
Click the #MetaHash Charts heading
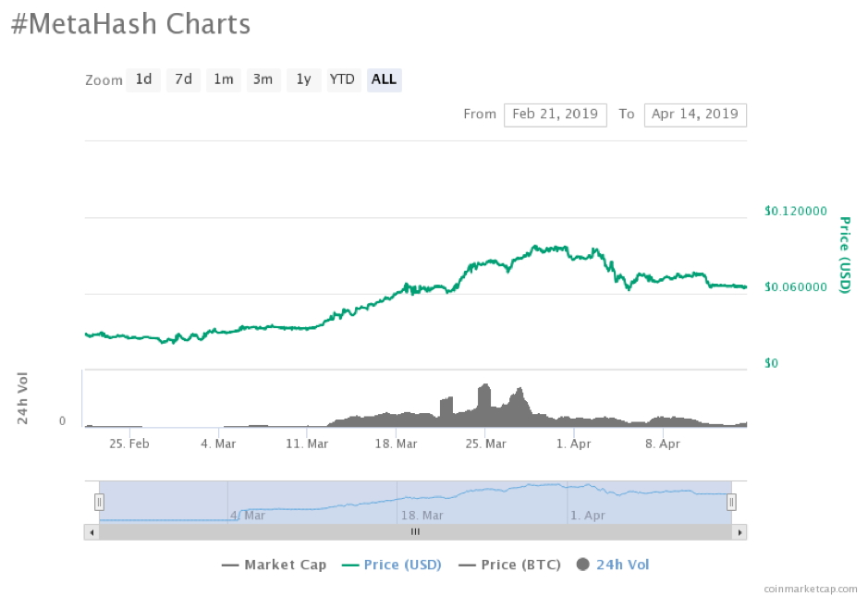(x=130, y=24)
